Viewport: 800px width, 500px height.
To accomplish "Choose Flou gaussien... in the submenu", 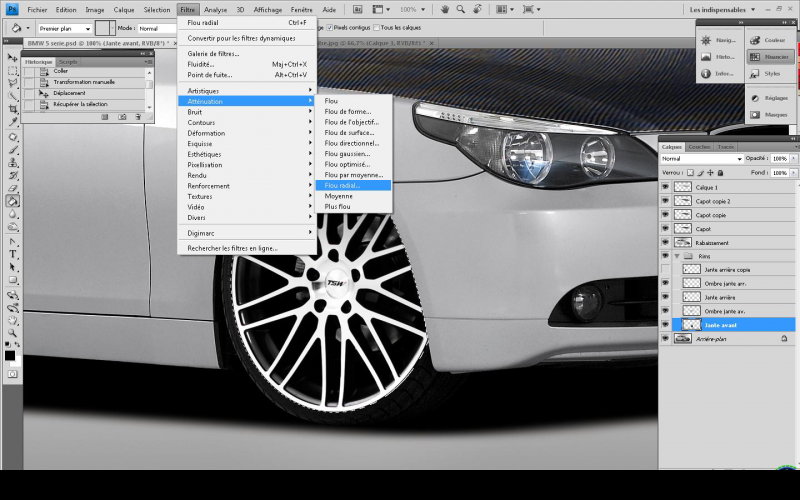I will [x=354, y=154].
